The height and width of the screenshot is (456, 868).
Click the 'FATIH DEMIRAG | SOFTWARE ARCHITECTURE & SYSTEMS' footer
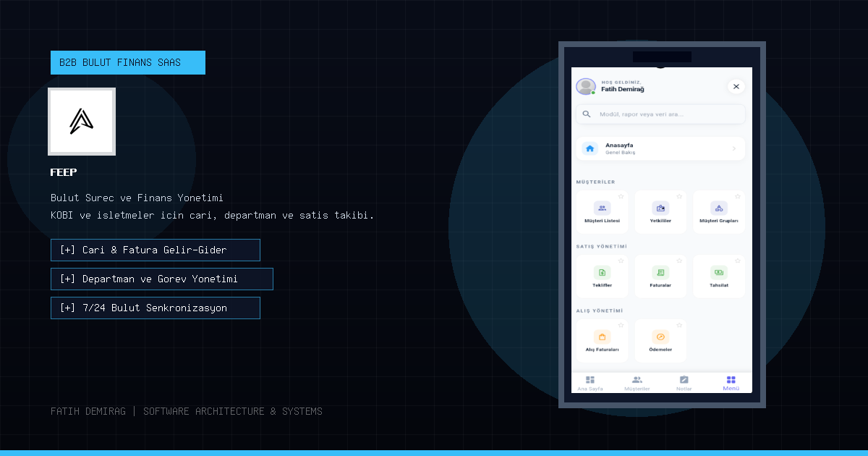[x=187, y=411]
